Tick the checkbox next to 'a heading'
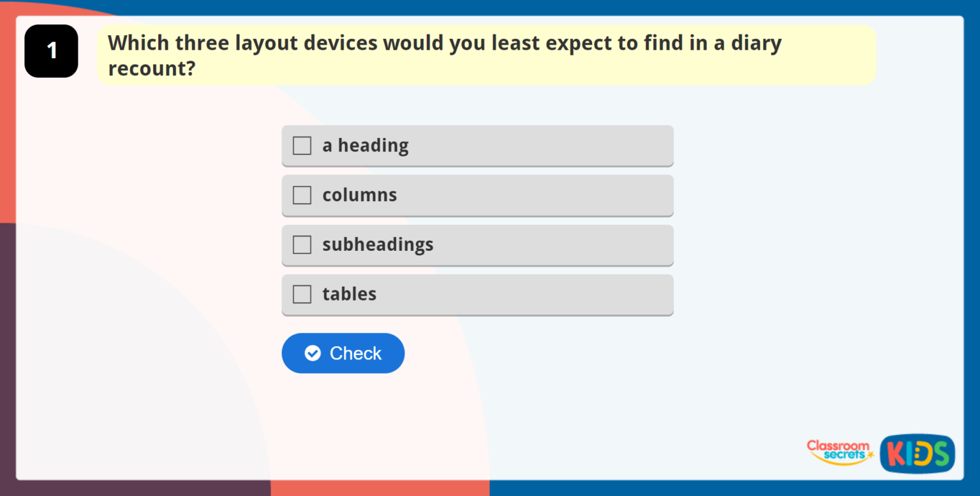This screenshot has height=496, width=980. 301,146
